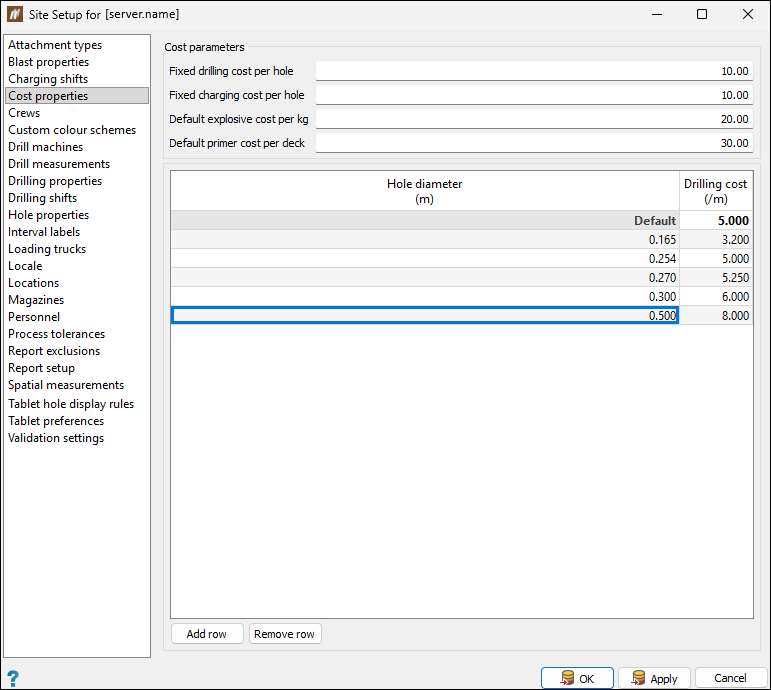Confirm with the OK button
The height and width of the screenshot is (690, 771).
tap(577, 679)
